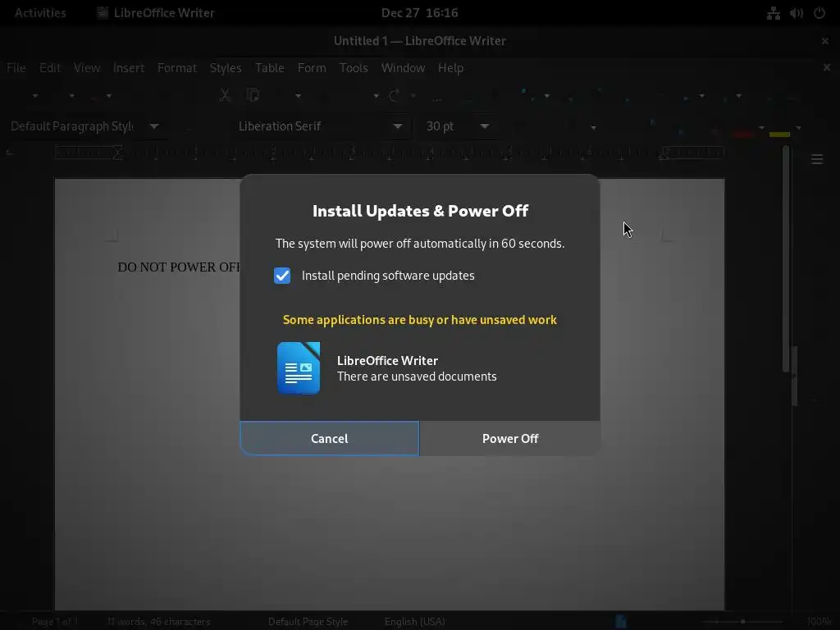Click the Redo arrow icon

(395, 95)
